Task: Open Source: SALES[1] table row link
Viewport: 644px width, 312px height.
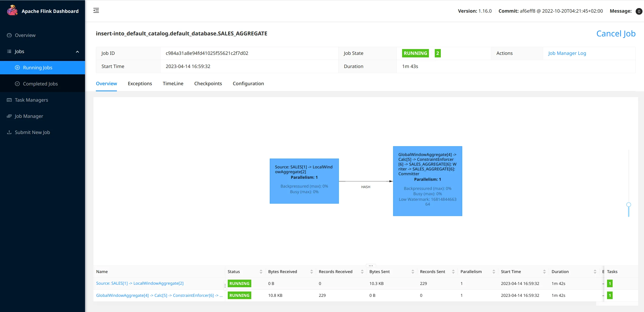Action: (x=140, y=283)
